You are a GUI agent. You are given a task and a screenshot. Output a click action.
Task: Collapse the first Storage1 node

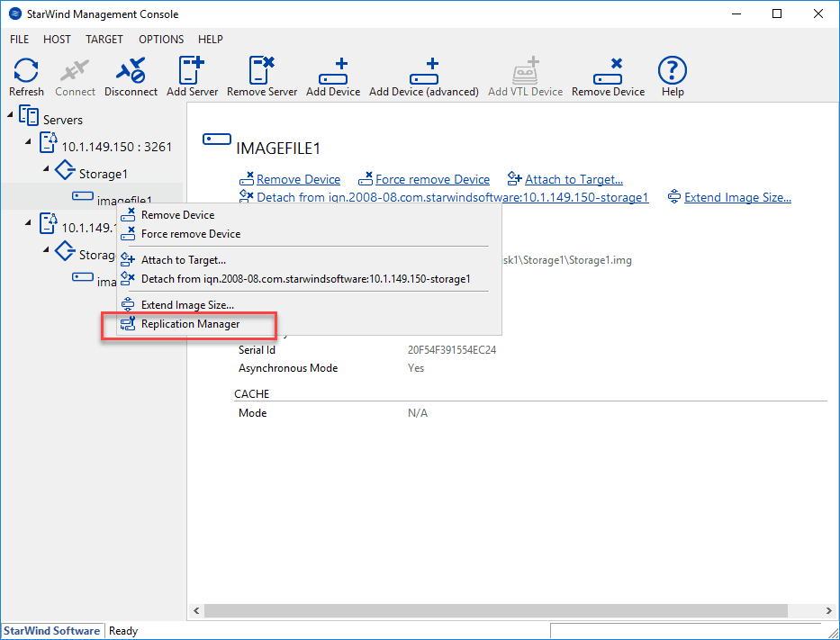pos(46,168)
